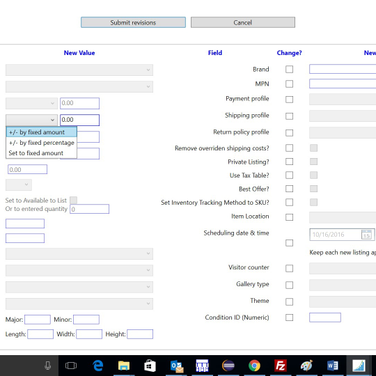Viewport: 376px width, 376px height.
Task: Enable change for Payment profile
Action: (x=289, y=99)
